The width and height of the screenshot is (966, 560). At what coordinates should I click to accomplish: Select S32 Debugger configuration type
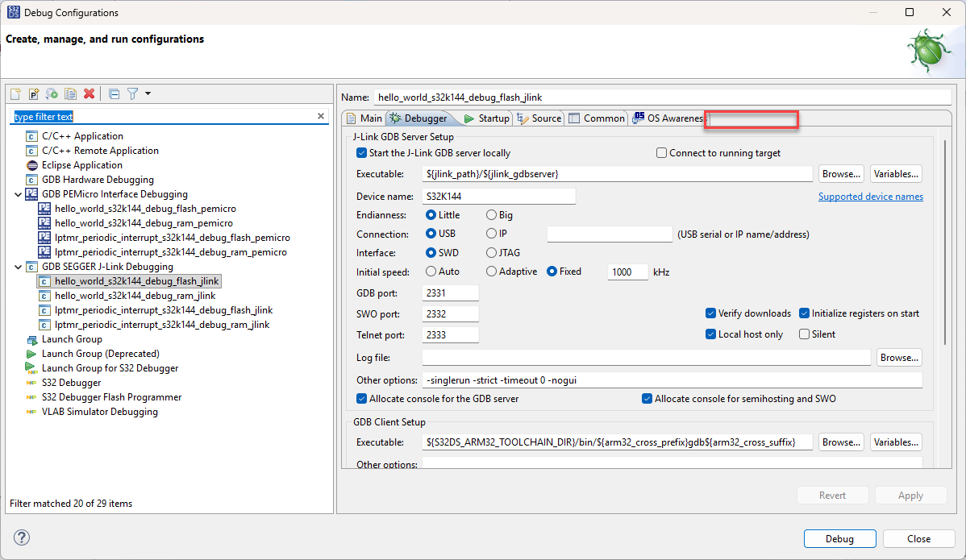point(71,383)
